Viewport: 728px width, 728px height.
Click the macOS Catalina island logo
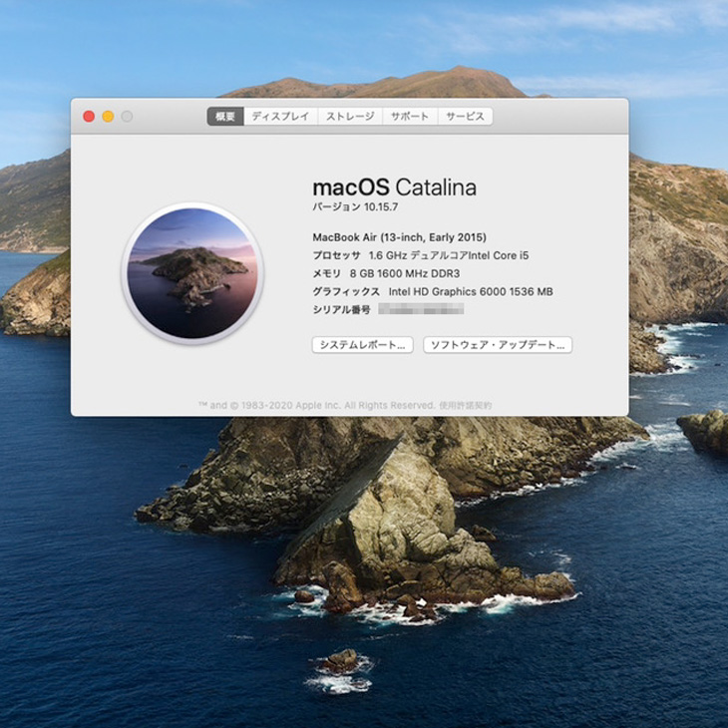[x=192, y=273]
